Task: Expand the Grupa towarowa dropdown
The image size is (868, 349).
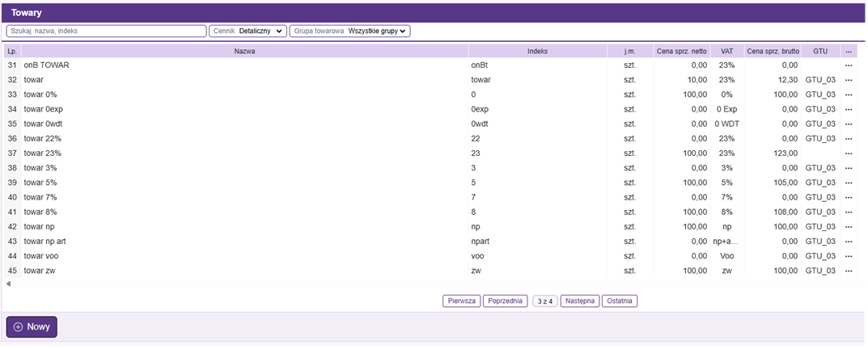Action: [x=350, y=31]
